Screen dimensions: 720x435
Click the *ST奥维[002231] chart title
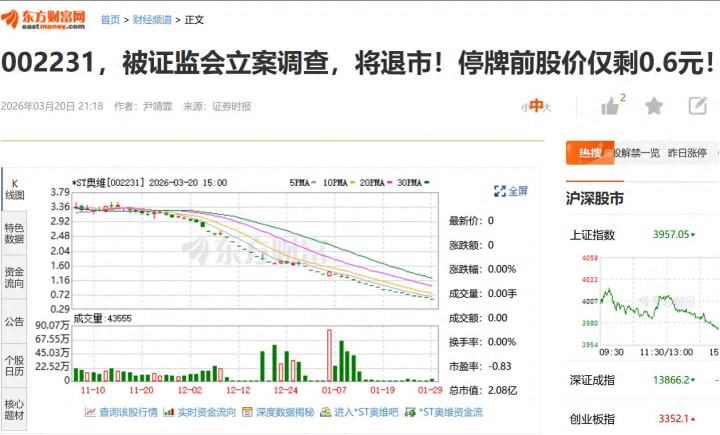pos(108,183)
